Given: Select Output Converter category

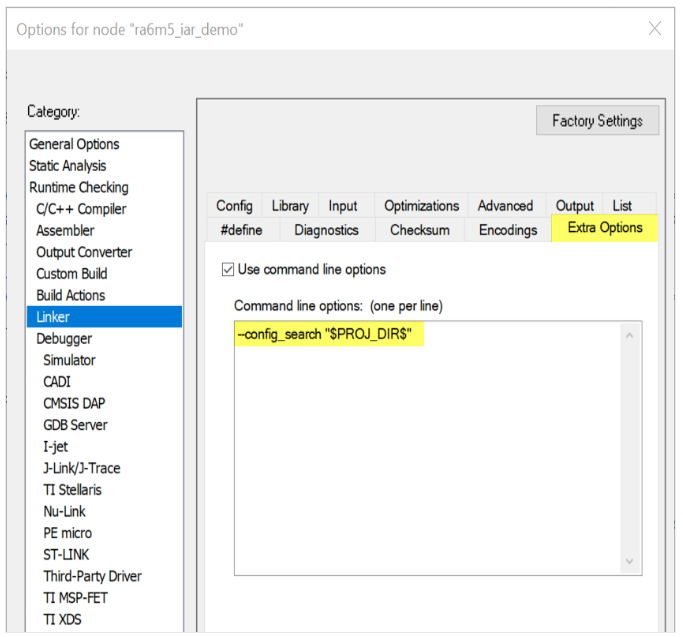Looking at the screenshot, I should tap(84, 252).
